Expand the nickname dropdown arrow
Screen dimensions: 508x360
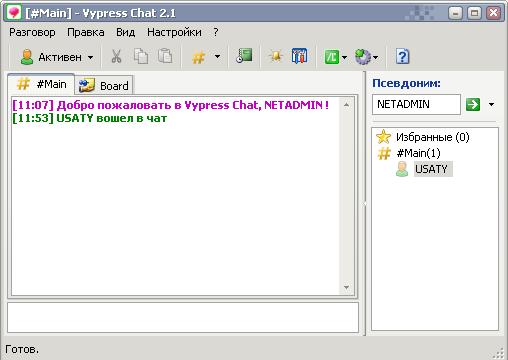click(491, 104)
